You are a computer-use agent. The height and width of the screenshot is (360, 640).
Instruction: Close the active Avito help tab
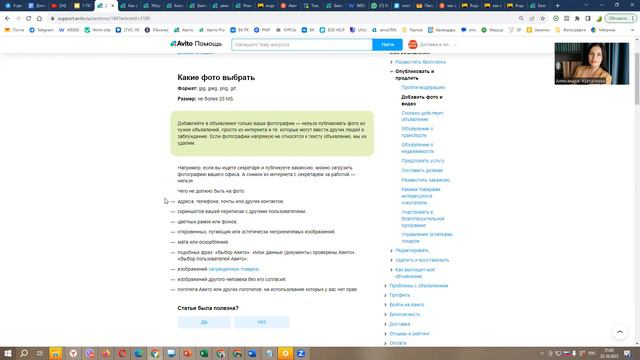click(x=113, y=6)
